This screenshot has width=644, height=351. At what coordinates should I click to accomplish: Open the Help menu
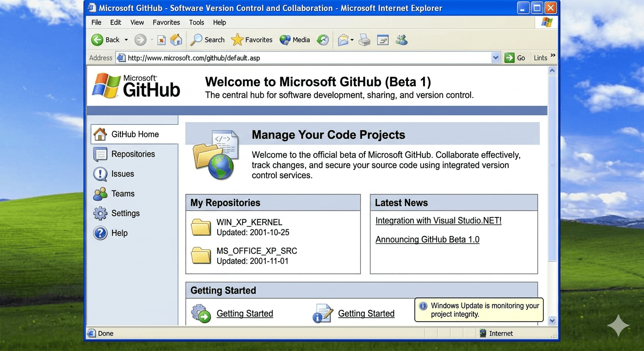(x=220, y=22)
